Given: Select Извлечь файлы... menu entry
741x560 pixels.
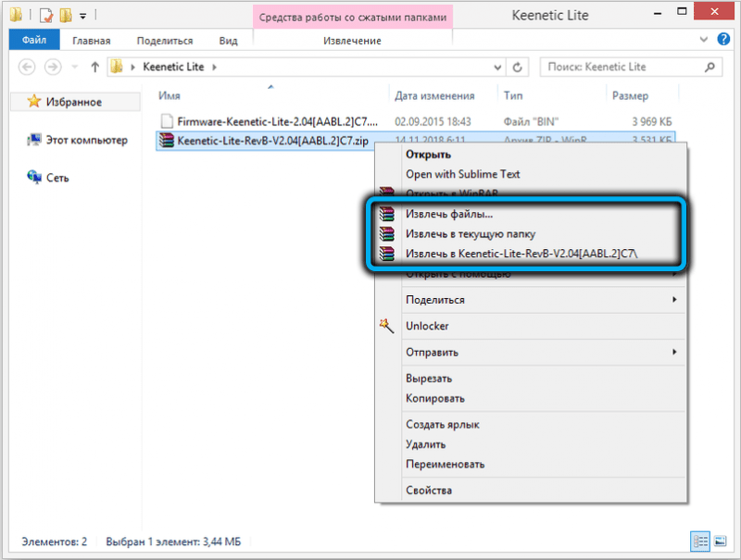Looking at the screenshot, I should pyautogui.click(x=530, y=214).
